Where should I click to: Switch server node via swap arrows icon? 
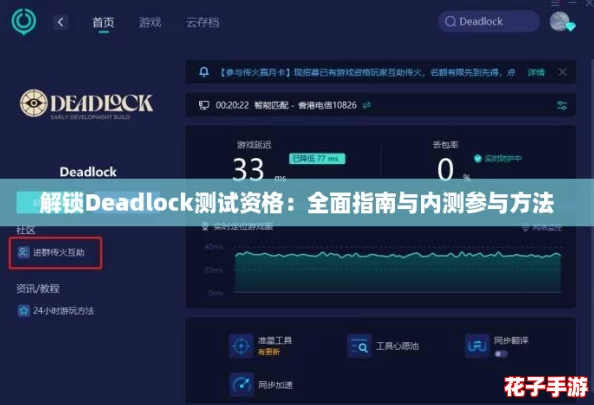(x=366, y=105)
